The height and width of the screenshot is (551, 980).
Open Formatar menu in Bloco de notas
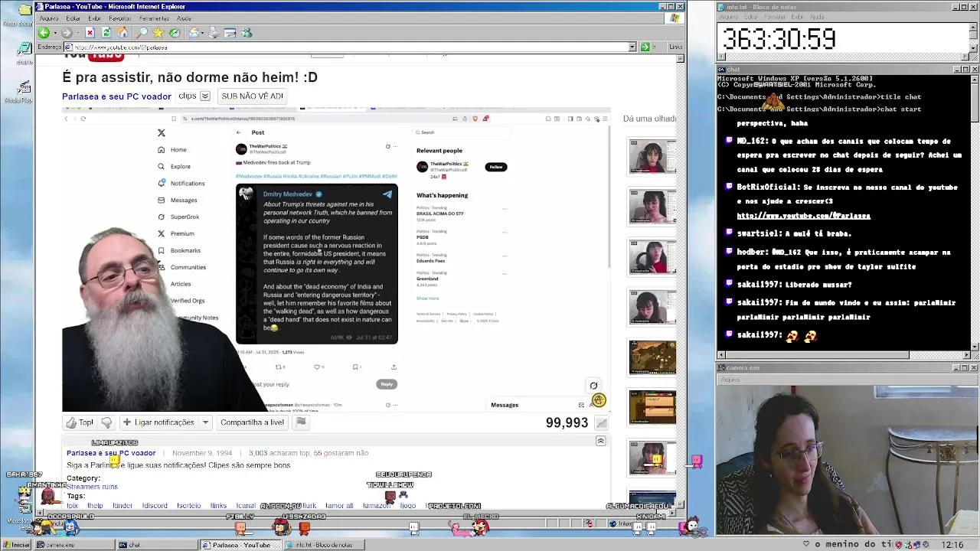(x=774, y=17)
